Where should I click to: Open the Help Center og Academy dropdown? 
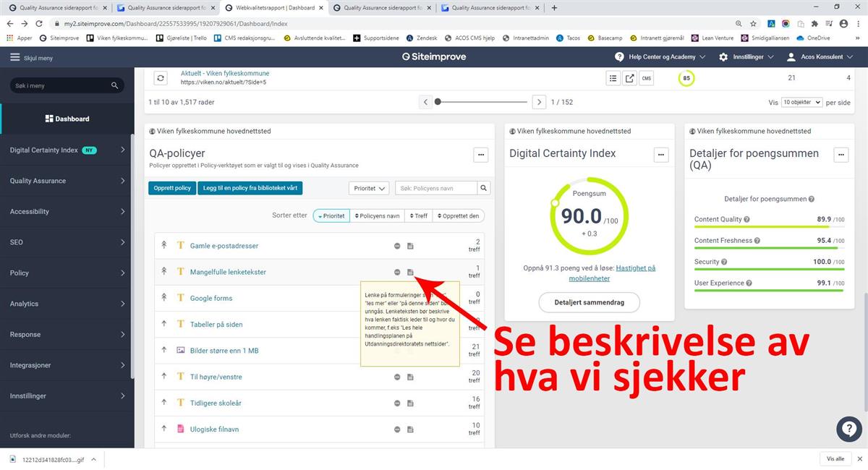pos(660,57)
